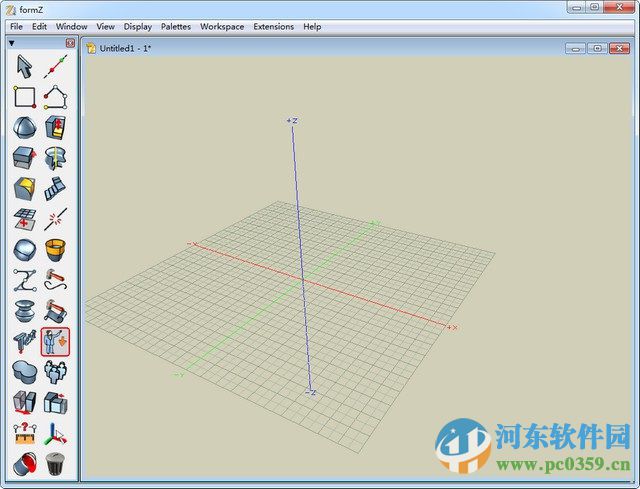Close the Untitled1 document window
Viewport: 640px width, 489px height.
tap(620, 49)
